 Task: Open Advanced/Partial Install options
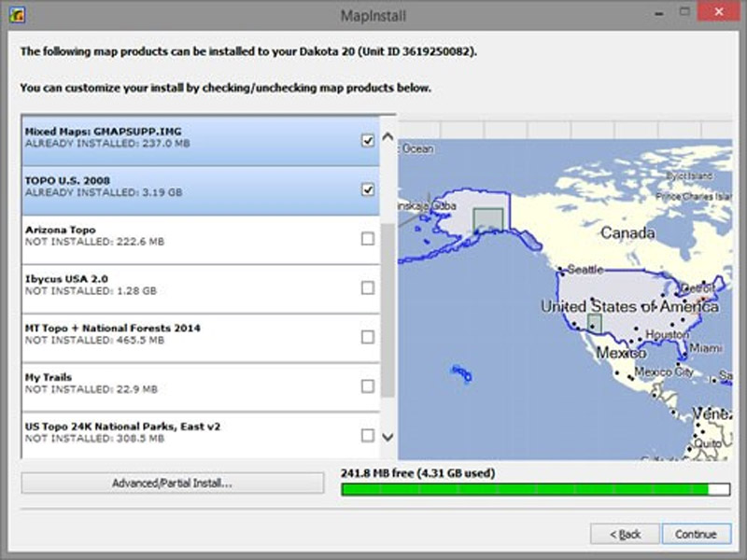coord(172,484)
